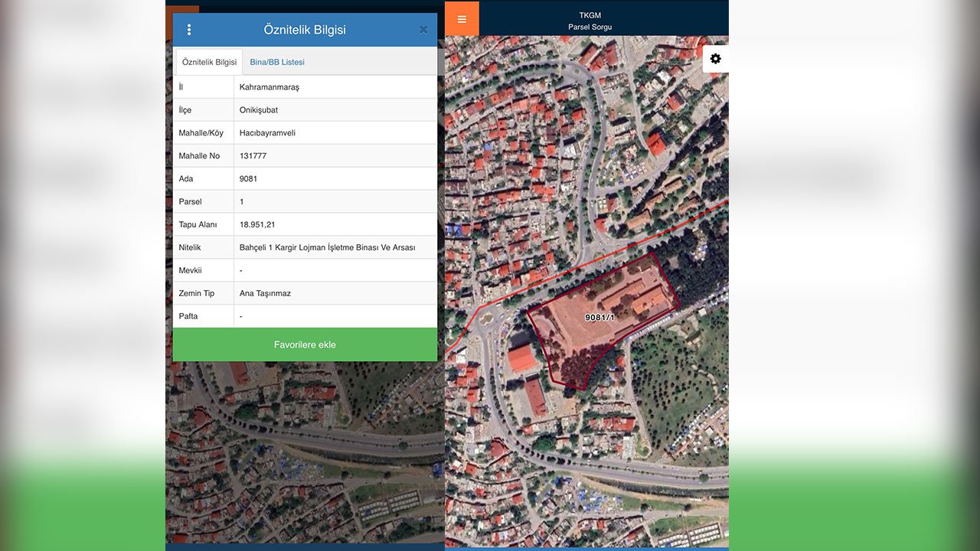Click the 9081/1 parcel label on map
The image size is (980, 551).
599,317
